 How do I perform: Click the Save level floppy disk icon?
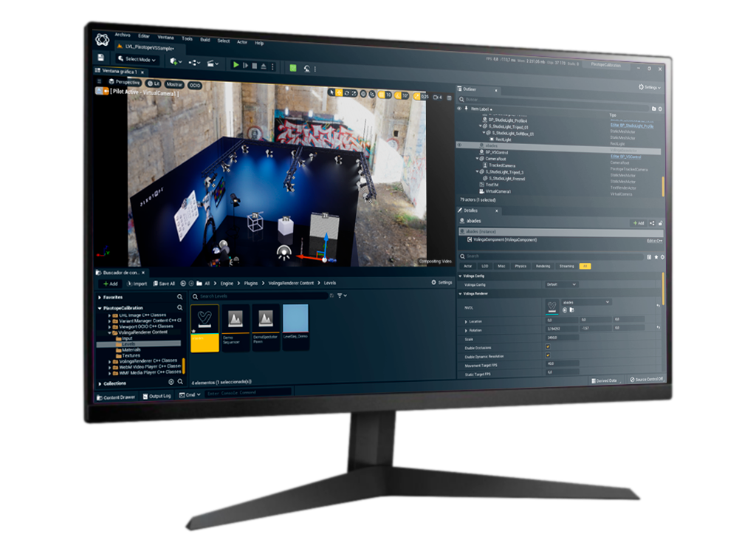point(100,58)
